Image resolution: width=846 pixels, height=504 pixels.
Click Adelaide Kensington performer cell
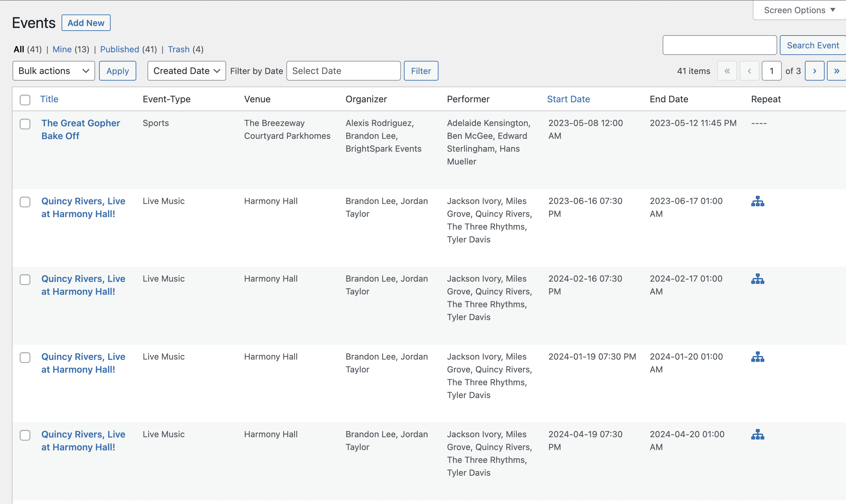click(x=489, y=142)
